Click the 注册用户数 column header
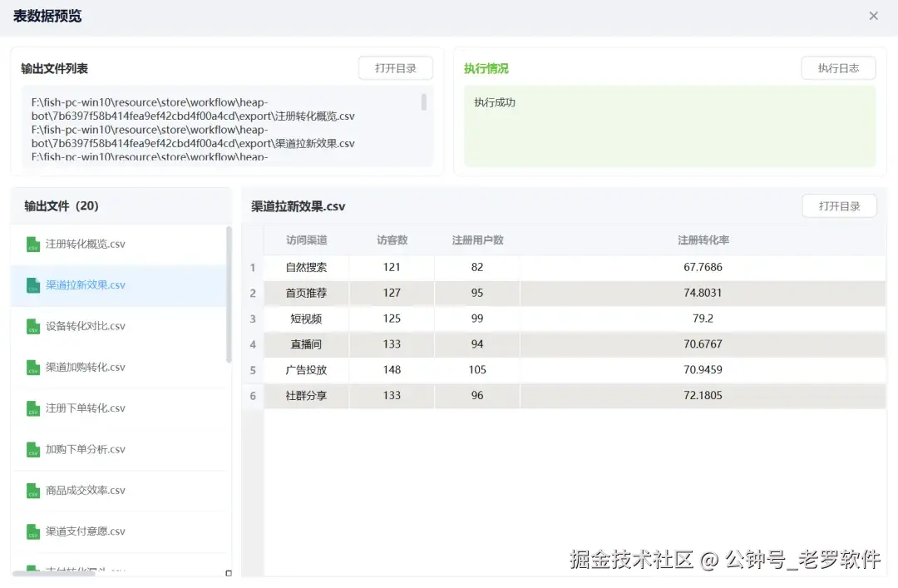This screenshot has width=898, height=588. coord(477,240)
